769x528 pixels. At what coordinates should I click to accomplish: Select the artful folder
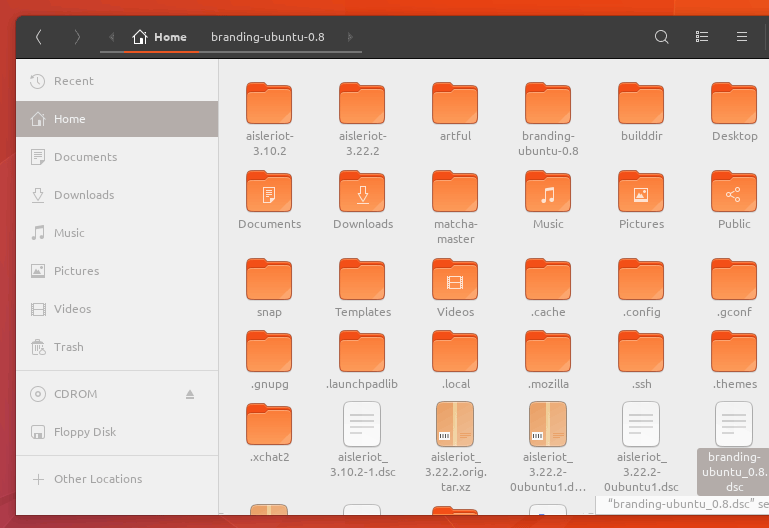coord(455,112)
